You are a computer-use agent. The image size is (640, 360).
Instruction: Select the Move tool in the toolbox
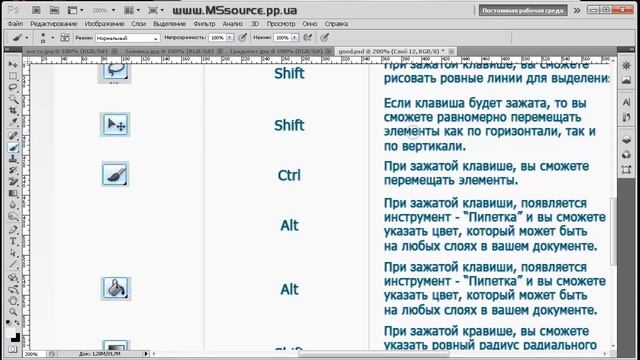13,64
